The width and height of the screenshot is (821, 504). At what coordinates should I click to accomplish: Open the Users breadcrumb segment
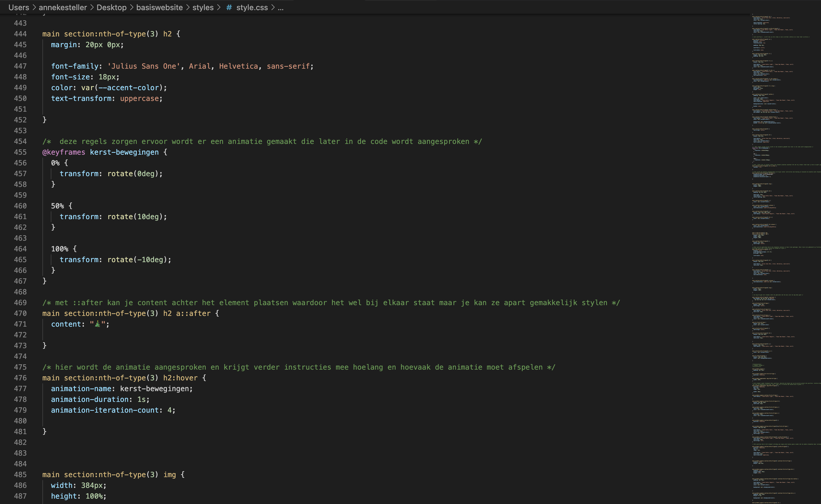19,7
